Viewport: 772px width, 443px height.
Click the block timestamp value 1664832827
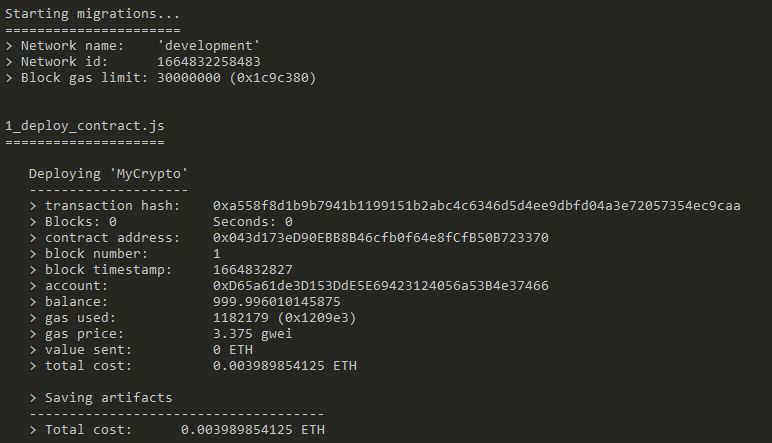point(253,270)
